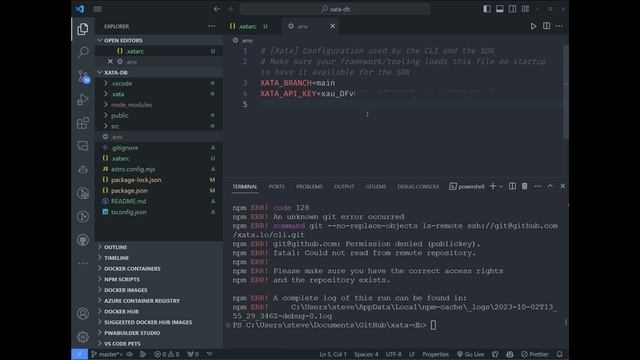The width and height of the screenshot is (640, 360).
Task: Switch to the GitLens tab
Action: (376, 187)
